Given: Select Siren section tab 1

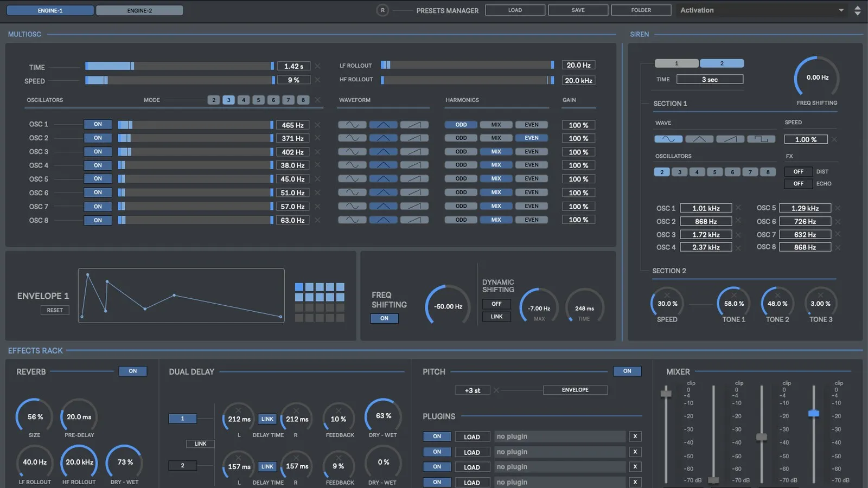Looking at the screenshot, I should pyautogui.click(x=676, y=63).
